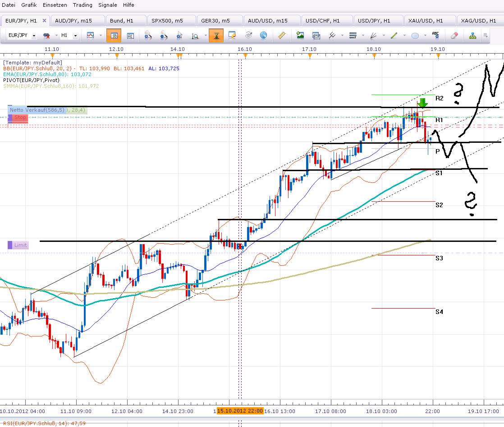The width and height of the screenshot is (504, 427).
Task: Open the Signale menu
Action: tap(108, 5)
